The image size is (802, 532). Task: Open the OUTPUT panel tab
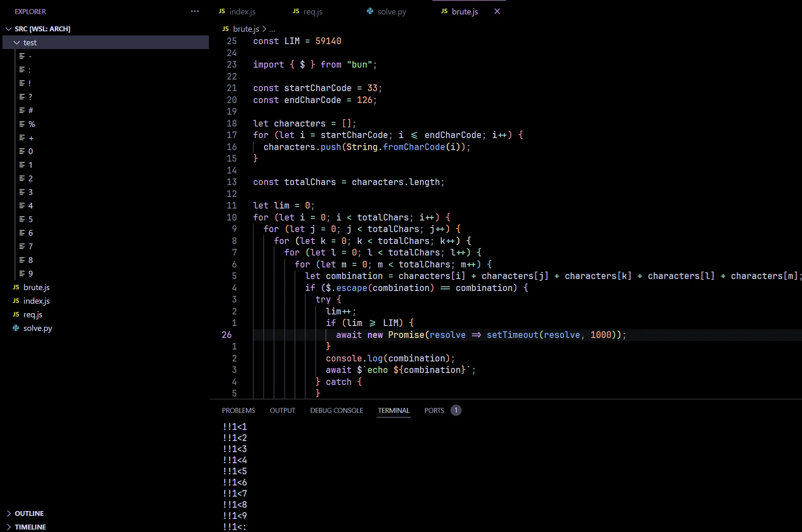(x=282, y=410)
